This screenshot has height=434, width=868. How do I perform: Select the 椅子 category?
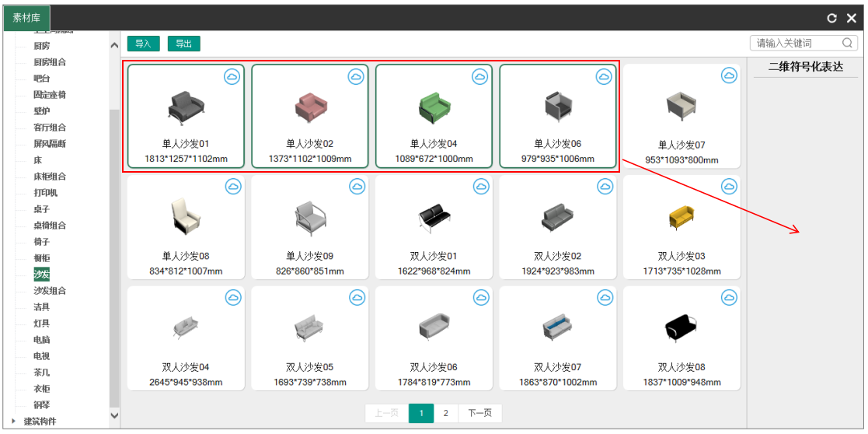(x=42, y=242)
